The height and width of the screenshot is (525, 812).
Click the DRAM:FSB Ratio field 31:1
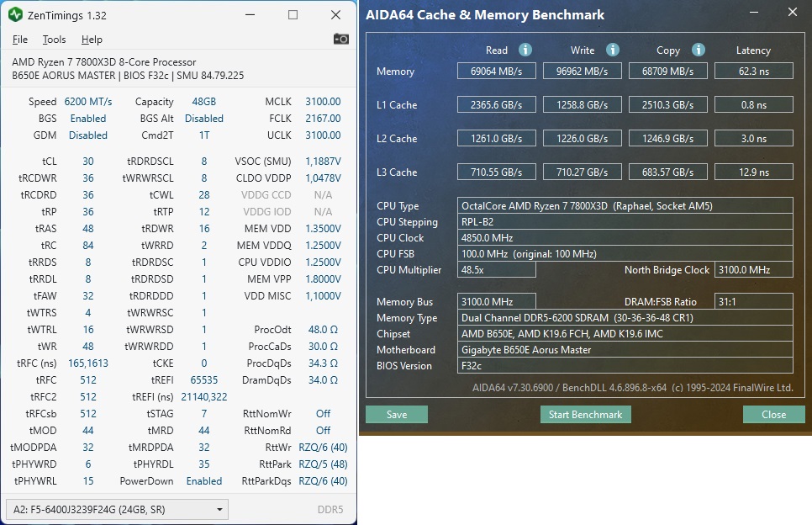pyautogui.click(x=753, y=302)
